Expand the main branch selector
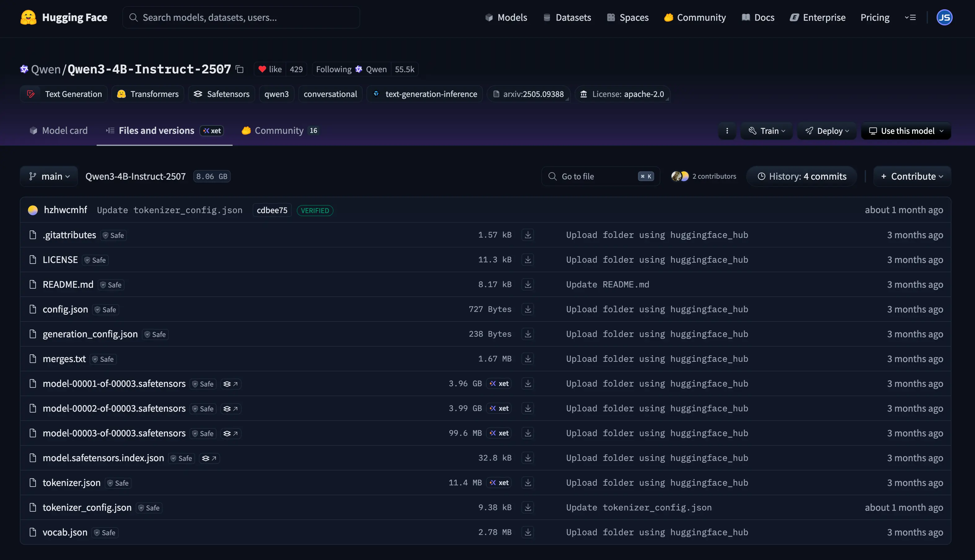This screenshot has height=560, width=975. point(49,177)
